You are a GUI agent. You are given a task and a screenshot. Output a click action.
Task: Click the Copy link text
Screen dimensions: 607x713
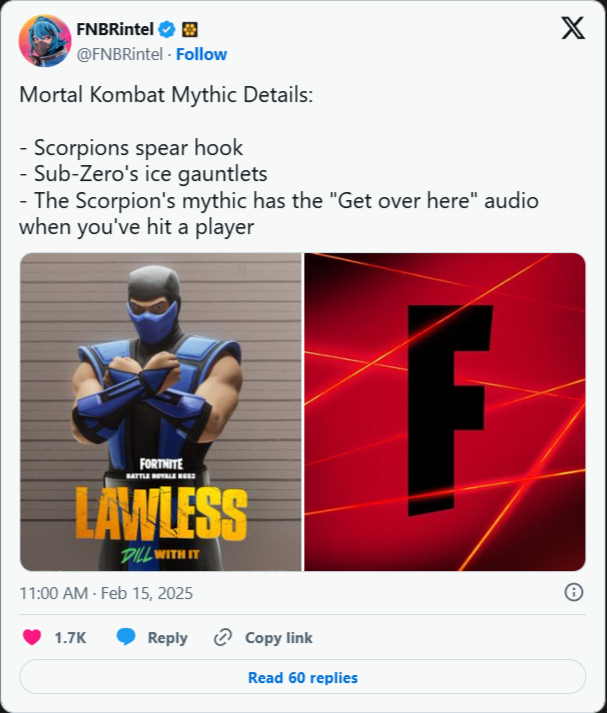(279, 638)
